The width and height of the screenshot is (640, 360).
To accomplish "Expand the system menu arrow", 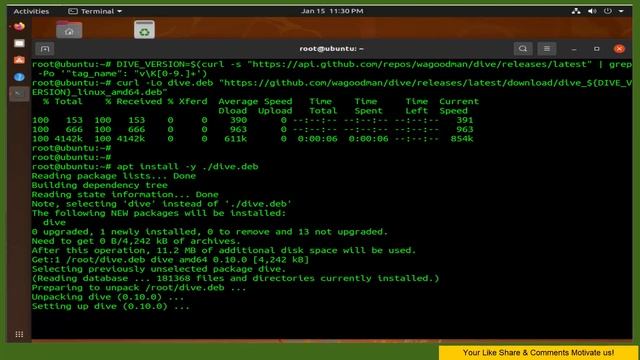I will pyautogui.click(x=621, y=11).
